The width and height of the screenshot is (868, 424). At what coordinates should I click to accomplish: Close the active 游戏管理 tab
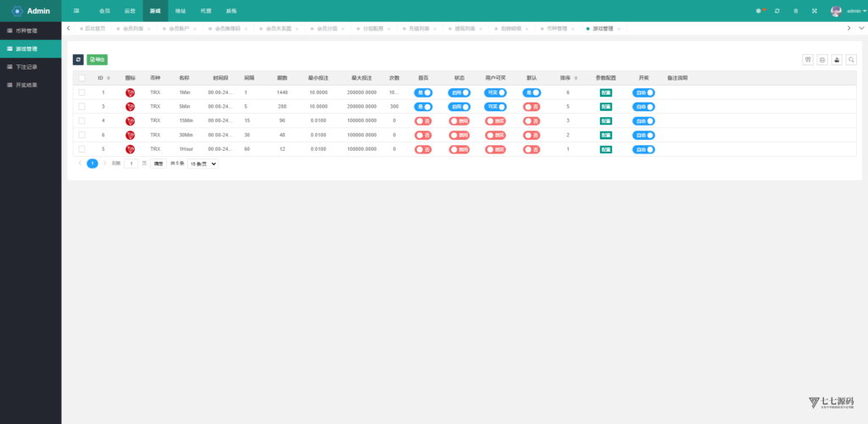pos(618,29)
